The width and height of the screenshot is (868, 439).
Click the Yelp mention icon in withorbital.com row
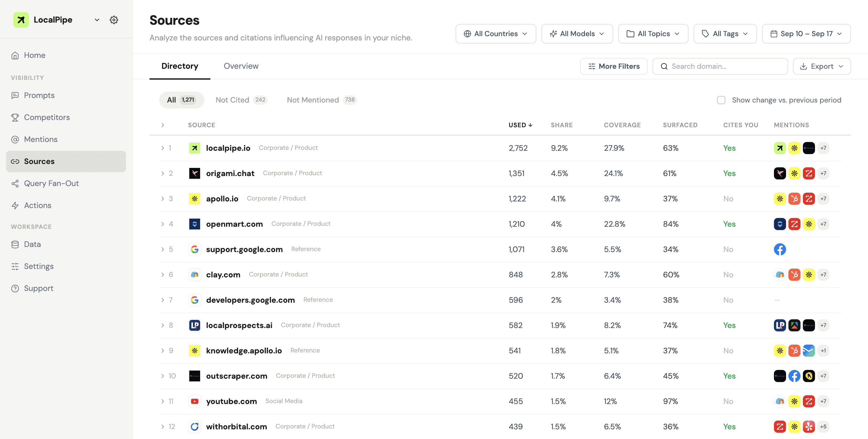(x=809, y=427)
